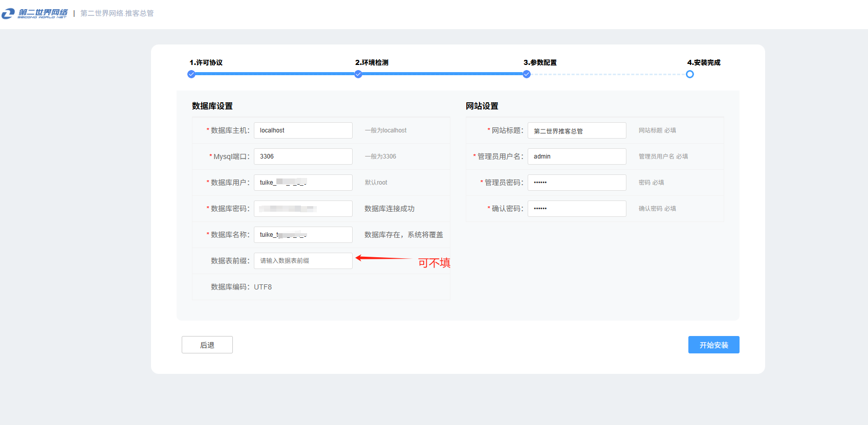The image size is (868, 425).
Task: Edit the 网站标题 text field
Action: 577,130
